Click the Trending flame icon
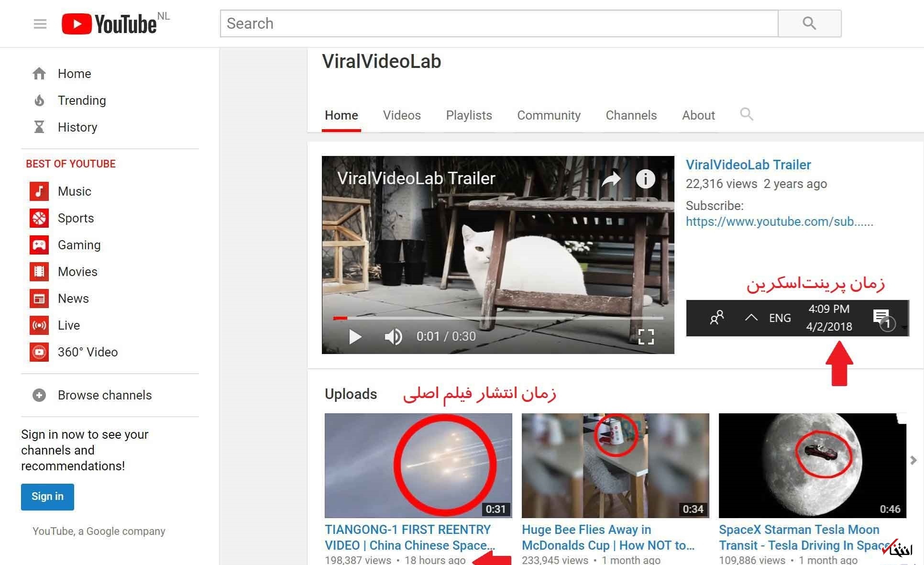The width and height of the screenshot is (924, 565). point(39,100)
